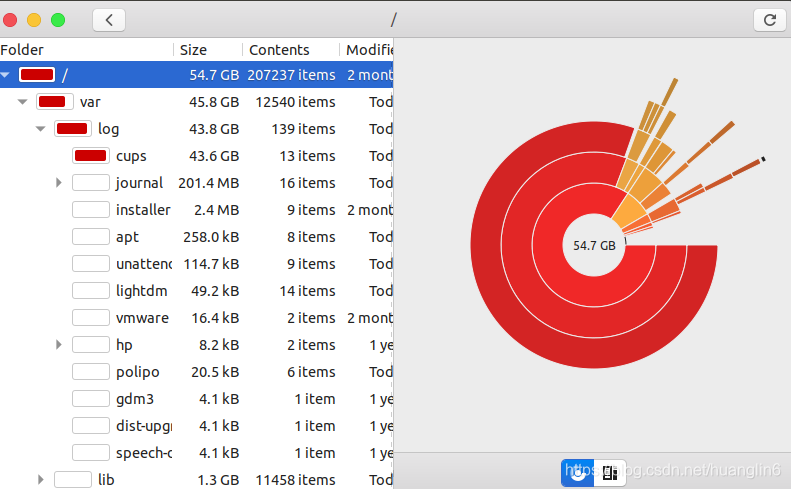Collapse the root / folder
The width and height of the screenshot is (791, 489).
6,75
